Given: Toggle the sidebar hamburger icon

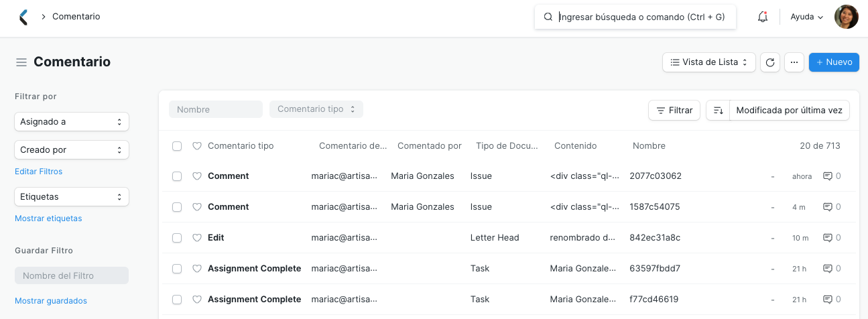Looking at the screenshot, I should pyautogui.click(x=21, y=62).
